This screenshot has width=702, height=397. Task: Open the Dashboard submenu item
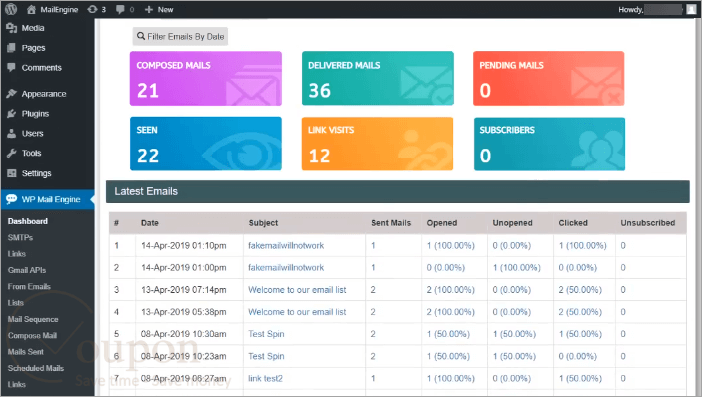[28, 221]
